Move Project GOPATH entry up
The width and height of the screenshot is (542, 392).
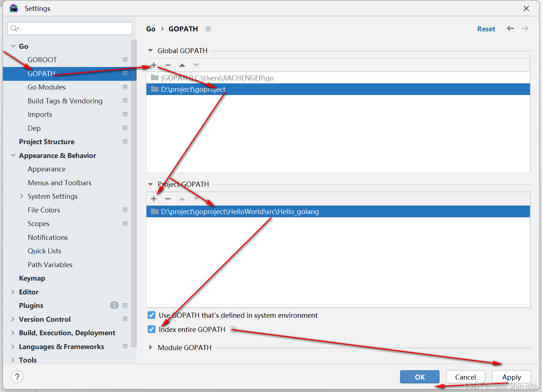click(x=182, y=199)
